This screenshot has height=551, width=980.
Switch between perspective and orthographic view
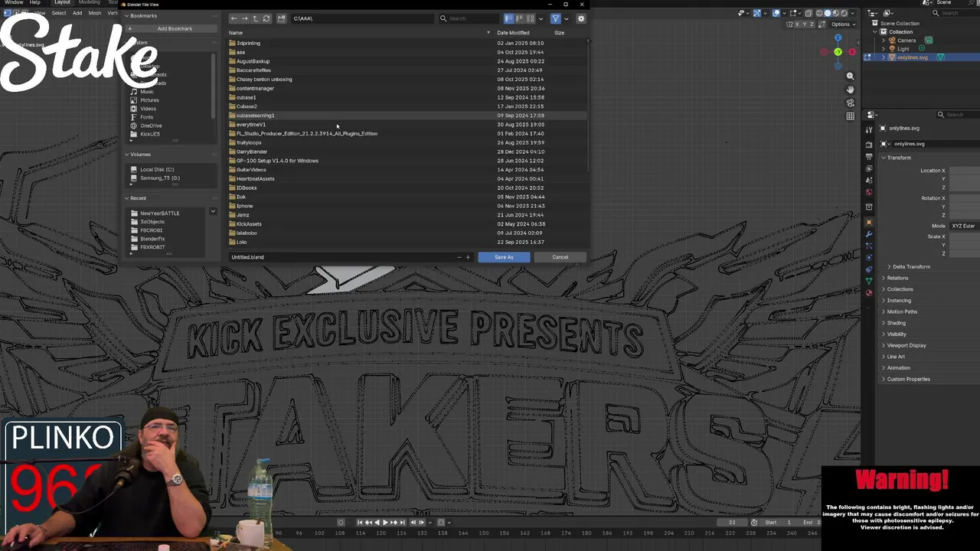click(x=850, y=116)
